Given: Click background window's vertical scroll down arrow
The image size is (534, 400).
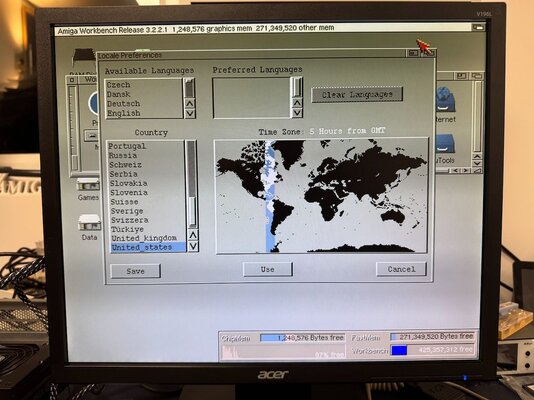Looking at the screenshot, I should (477, 163).
